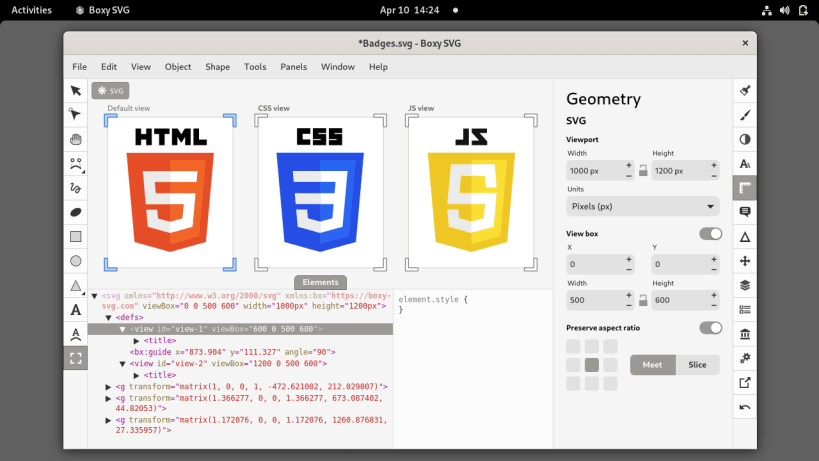Open the Library panel icon
Image resolution: width=819 pixels, height=461 pixels.
tap(745, 334)
